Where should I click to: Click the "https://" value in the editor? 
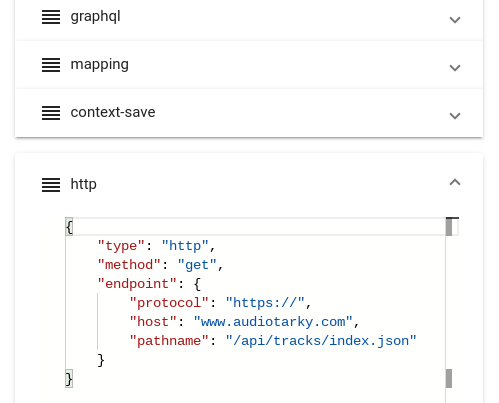(265, 303)
